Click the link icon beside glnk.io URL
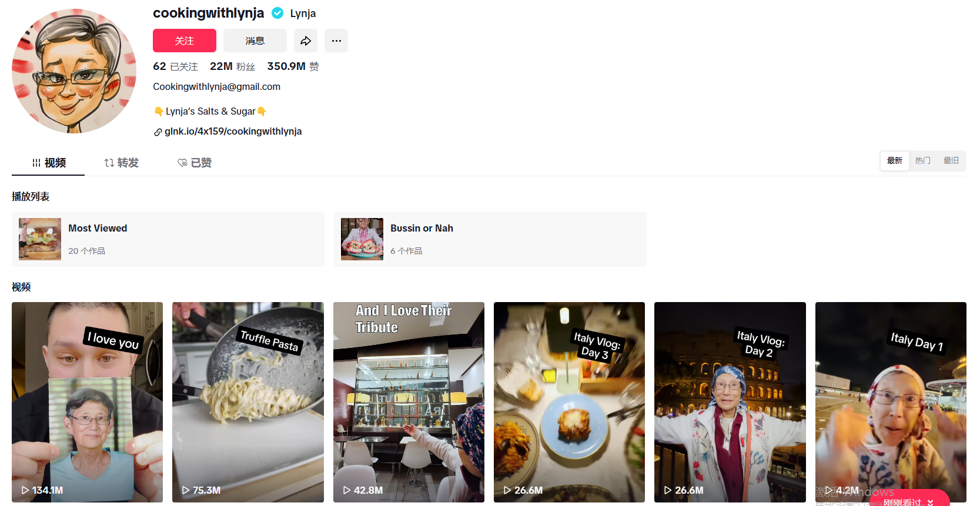Viewport: 980px width, 506px height. [158, 132]
